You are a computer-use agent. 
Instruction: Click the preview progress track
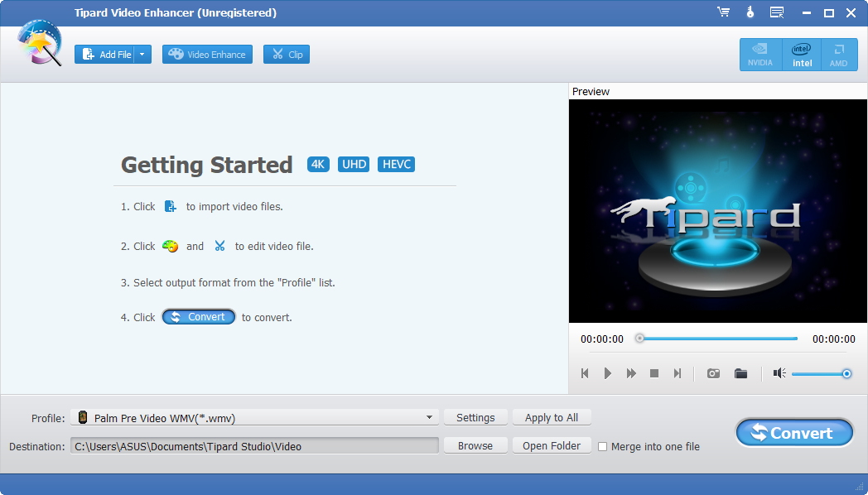coord(719,339)
